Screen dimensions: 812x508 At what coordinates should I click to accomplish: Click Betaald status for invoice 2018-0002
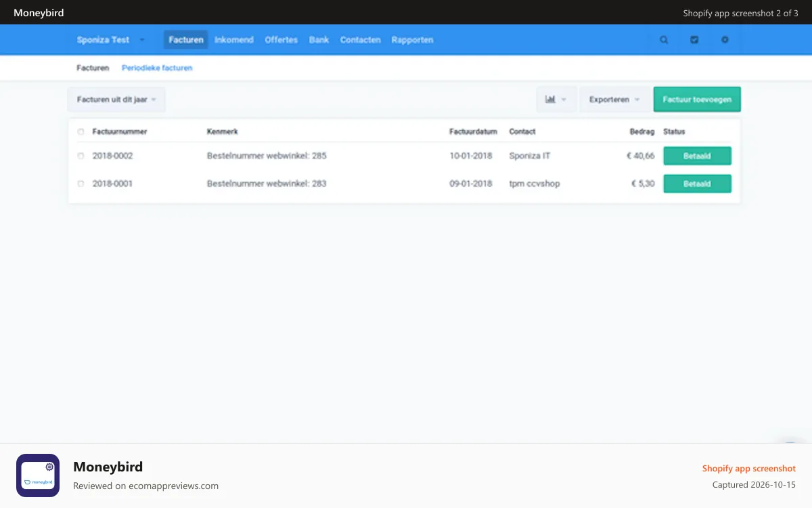[697, 156]
